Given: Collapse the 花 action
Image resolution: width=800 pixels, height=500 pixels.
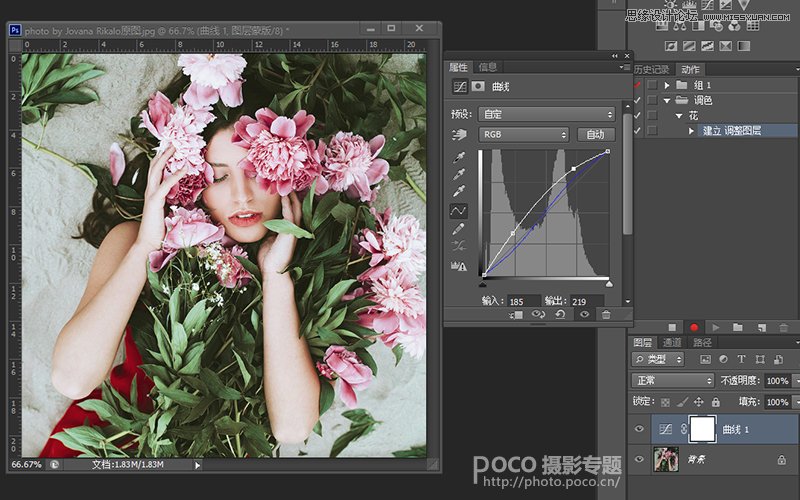Looking at the screenshot, I should 679,116.
